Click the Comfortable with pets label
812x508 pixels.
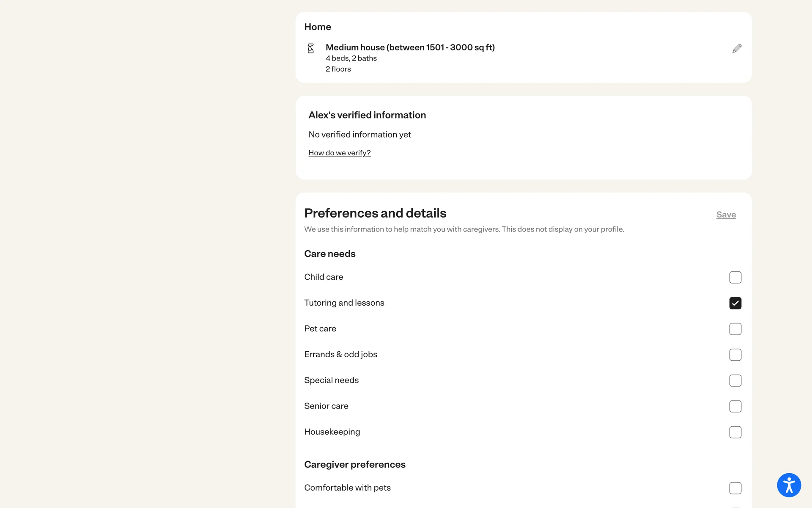(x=347, y=488)
